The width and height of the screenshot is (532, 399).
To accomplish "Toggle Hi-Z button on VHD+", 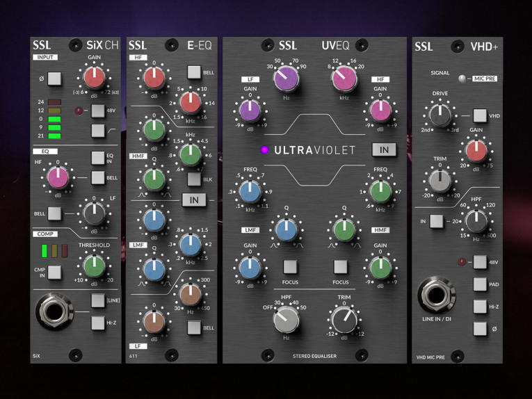I will pyautogui.click(x=480, y=307).
